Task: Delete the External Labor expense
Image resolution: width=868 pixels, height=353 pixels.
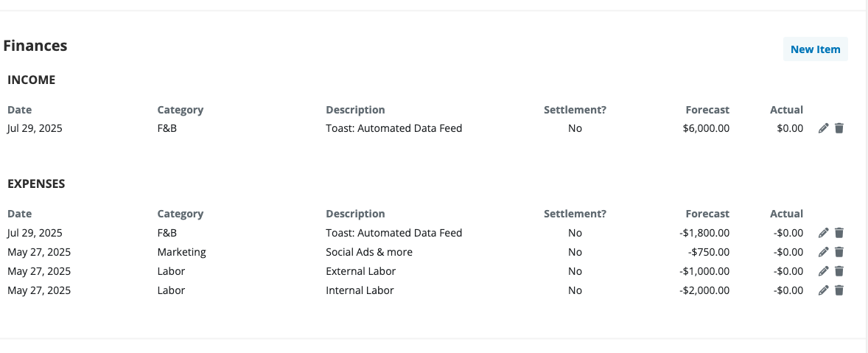Action: pos(839,271)
